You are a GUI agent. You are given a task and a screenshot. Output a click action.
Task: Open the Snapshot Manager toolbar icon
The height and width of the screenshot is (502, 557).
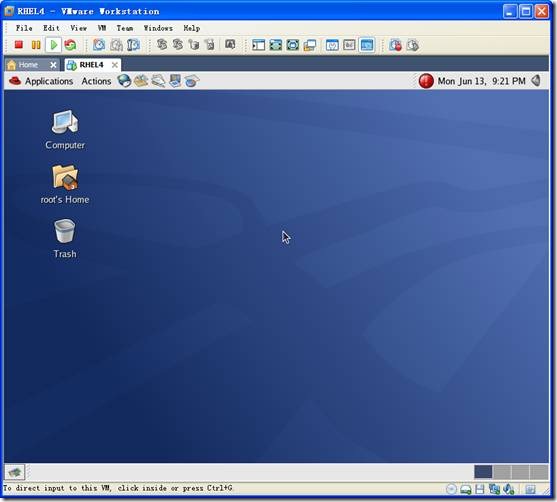(x=133, y=45)
